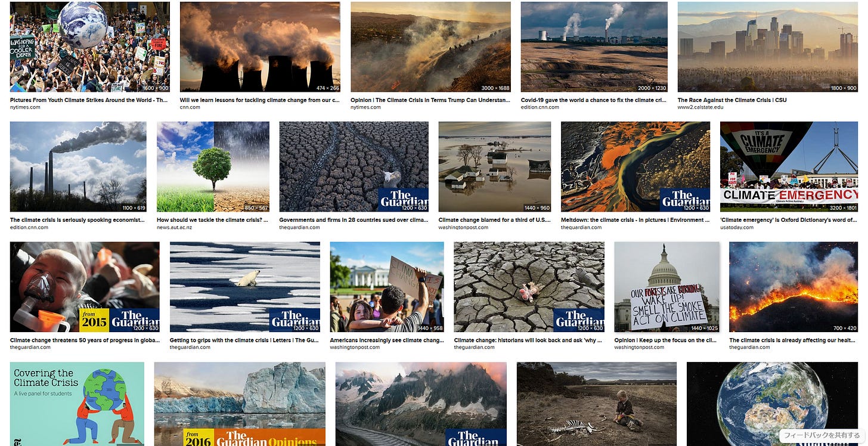Open the orange aerial river image
Screen dimensions: 868x446
click(x=635, y=167)
